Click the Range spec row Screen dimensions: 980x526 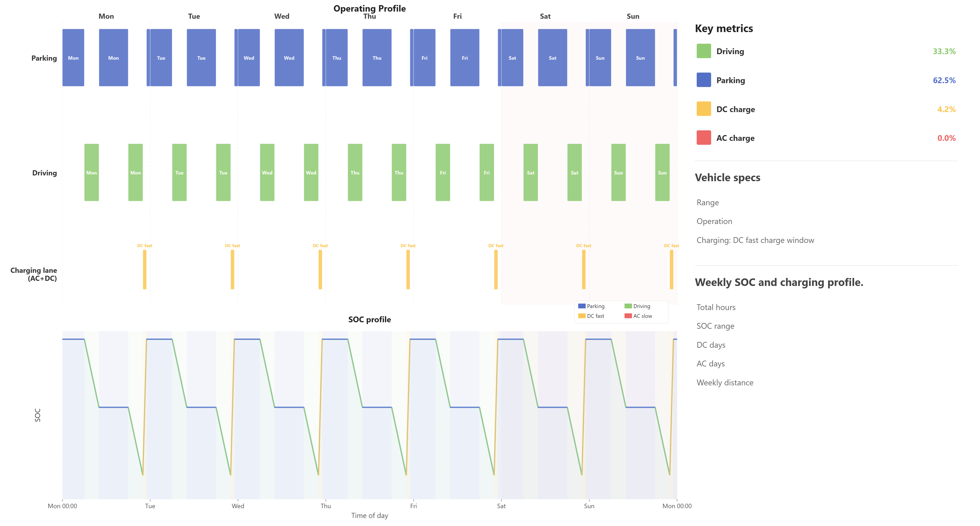click(708, 202)
